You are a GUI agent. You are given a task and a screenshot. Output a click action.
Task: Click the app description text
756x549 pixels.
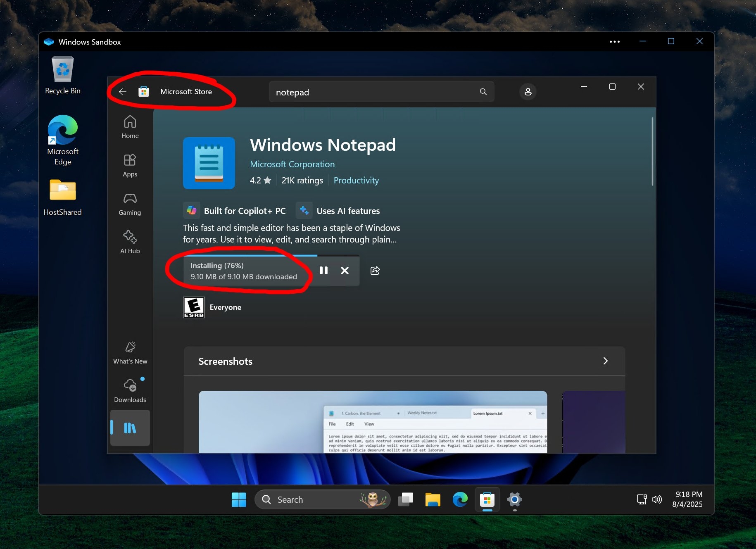[x=291, y=234]
